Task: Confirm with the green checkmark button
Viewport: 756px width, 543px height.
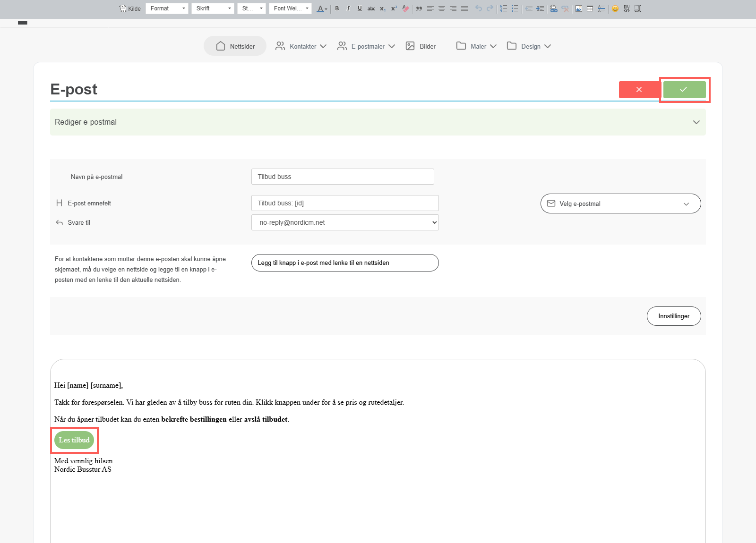Action: tap(684, 90)
